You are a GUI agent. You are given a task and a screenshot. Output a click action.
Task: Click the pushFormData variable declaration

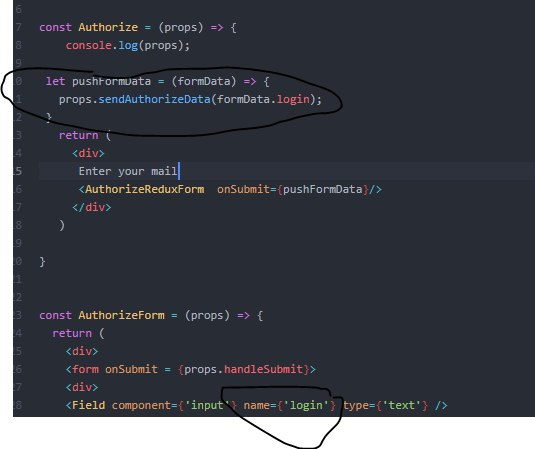[x=111, y=81]
